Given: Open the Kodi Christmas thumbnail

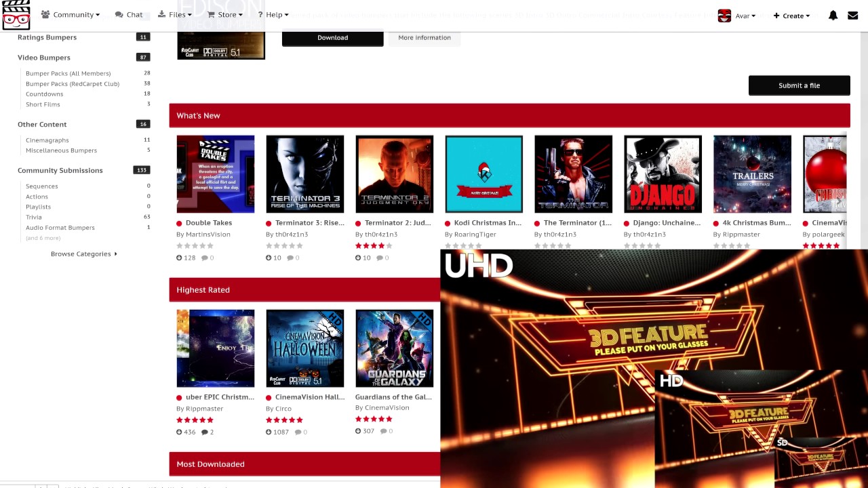Looking at the screenshot, I should coord(484,174).
